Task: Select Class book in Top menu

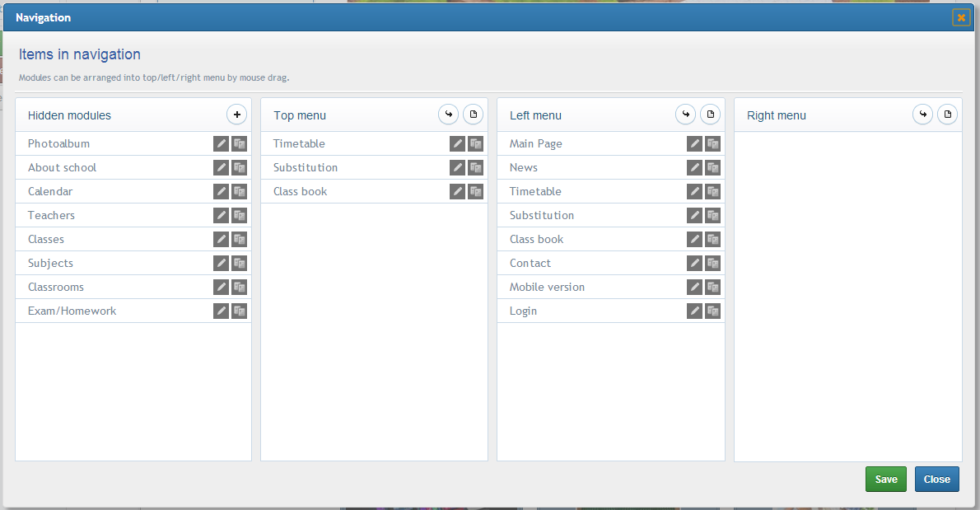Action: tap(301, 191)
